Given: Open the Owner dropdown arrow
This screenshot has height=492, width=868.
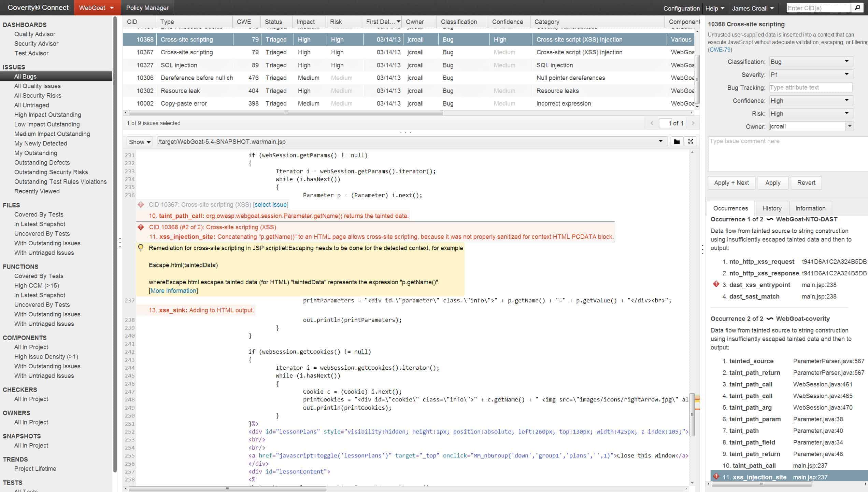Looking at the screenshot, I should pyautogui.click(x=849, y=126).
